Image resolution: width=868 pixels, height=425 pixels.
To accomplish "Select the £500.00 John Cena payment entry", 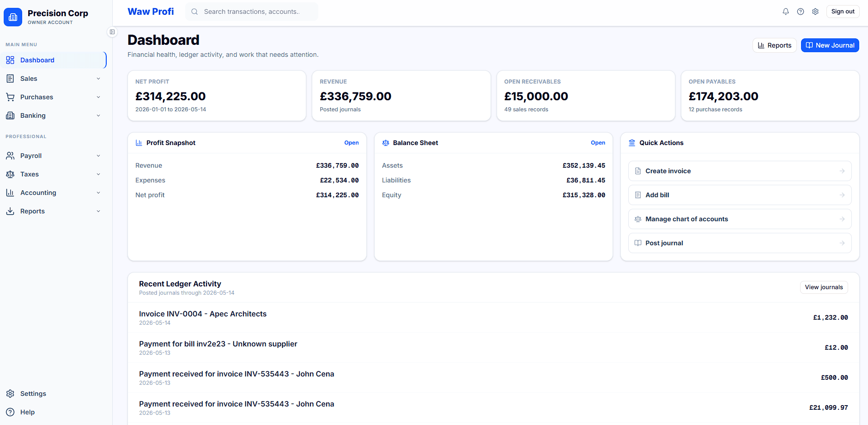I will [x=493, y=377].
